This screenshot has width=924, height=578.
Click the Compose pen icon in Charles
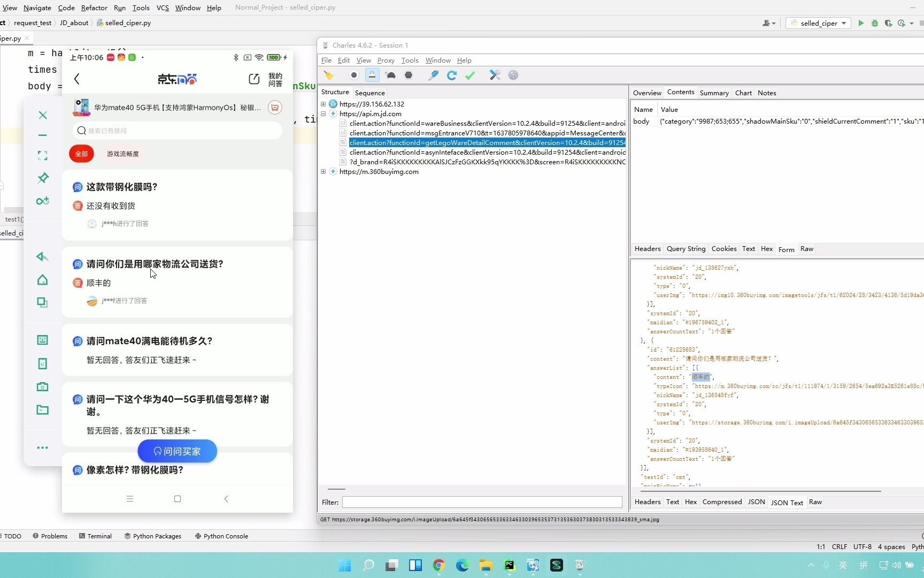click(x=434, y=75)
